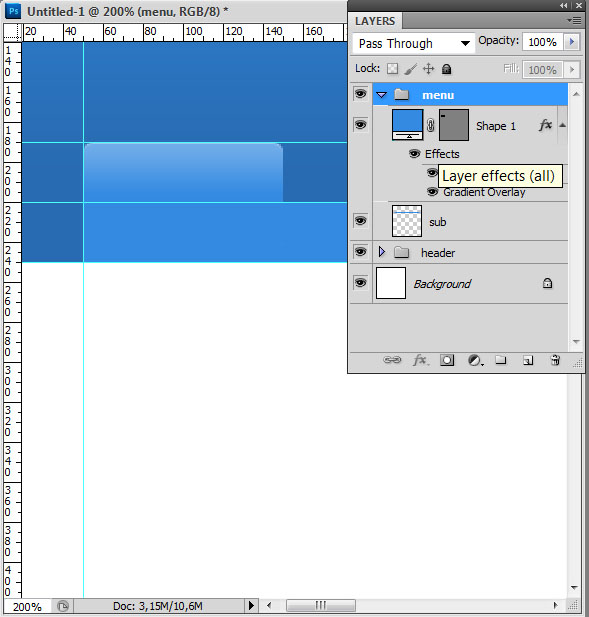The image size is (589, 617).
Task: Select the menu group row
Action: click(470, 94)
